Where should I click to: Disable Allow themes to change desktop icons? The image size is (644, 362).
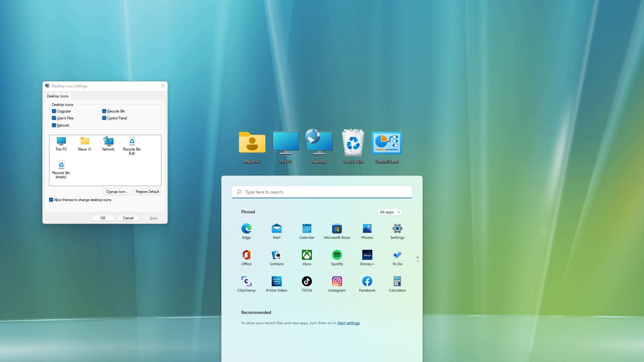pyautogui.click(x=51, y=200)
